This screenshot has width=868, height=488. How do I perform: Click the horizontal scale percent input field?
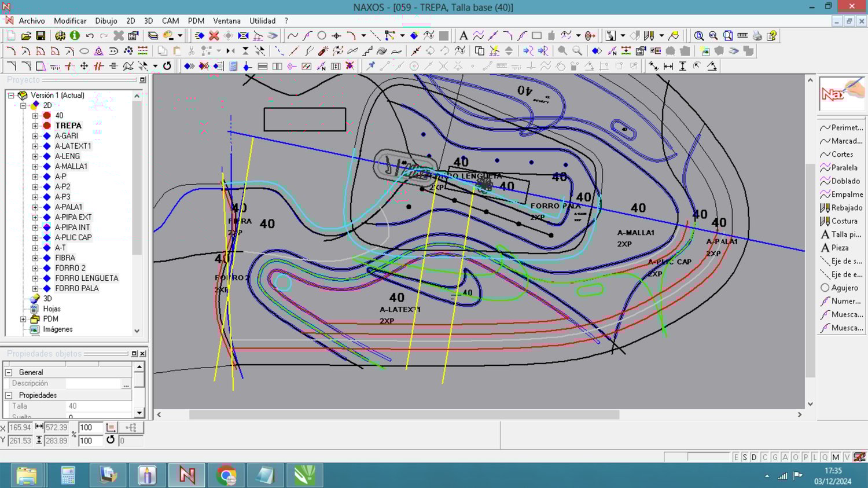[x=90, y=428]
